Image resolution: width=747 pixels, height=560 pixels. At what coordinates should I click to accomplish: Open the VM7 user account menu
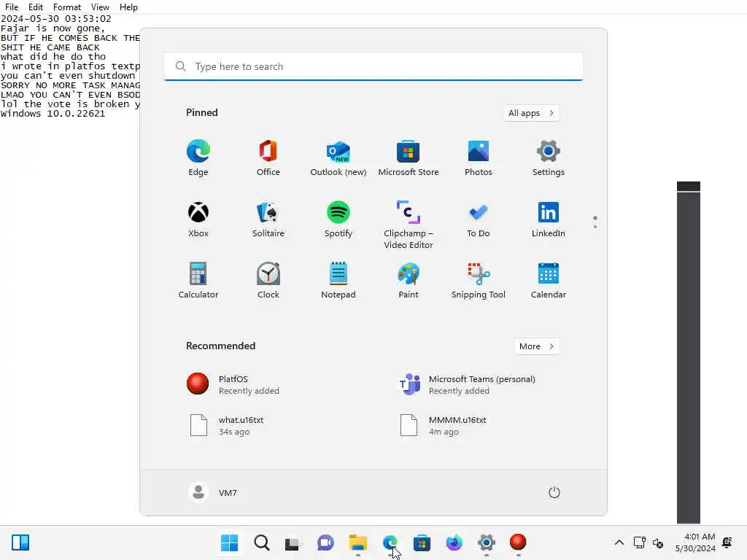tap(214, 492)
